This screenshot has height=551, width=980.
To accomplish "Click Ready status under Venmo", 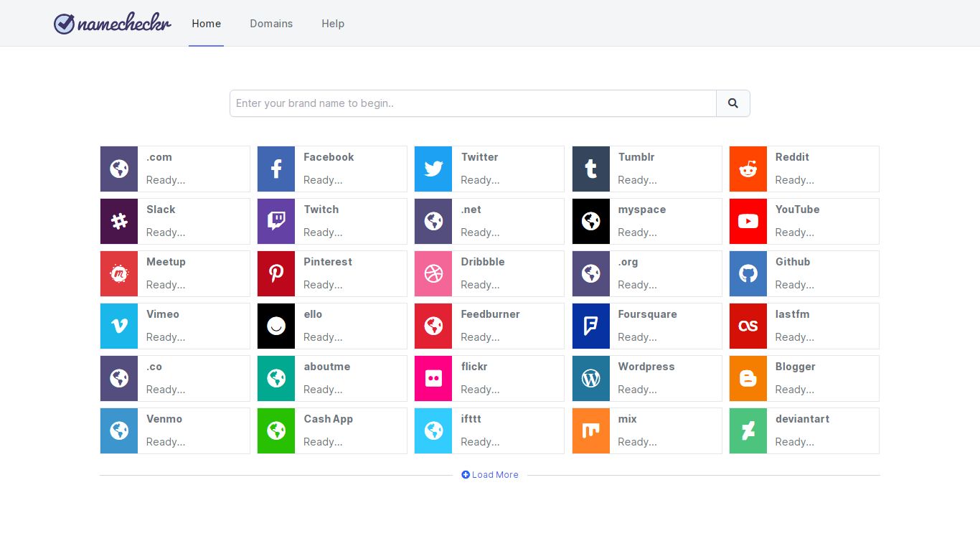I will tap(166, 442).
